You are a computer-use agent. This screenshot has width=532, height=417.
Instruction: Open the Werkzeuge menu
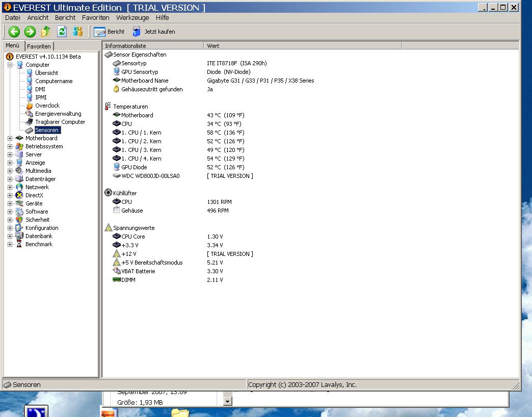[132, 18]
